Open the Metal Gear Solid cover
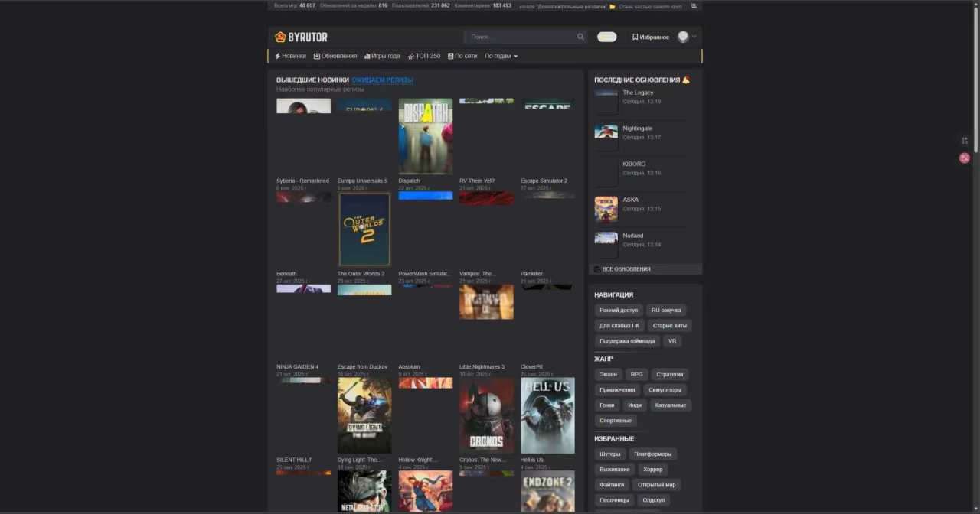Image resolution: width=980 pixels, height=514 pixels. [364, 492]
